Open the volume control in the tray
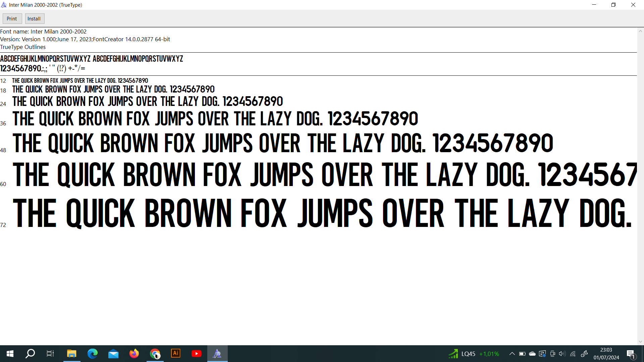Viewport: 644px width, 362px height. coord(562,354)
